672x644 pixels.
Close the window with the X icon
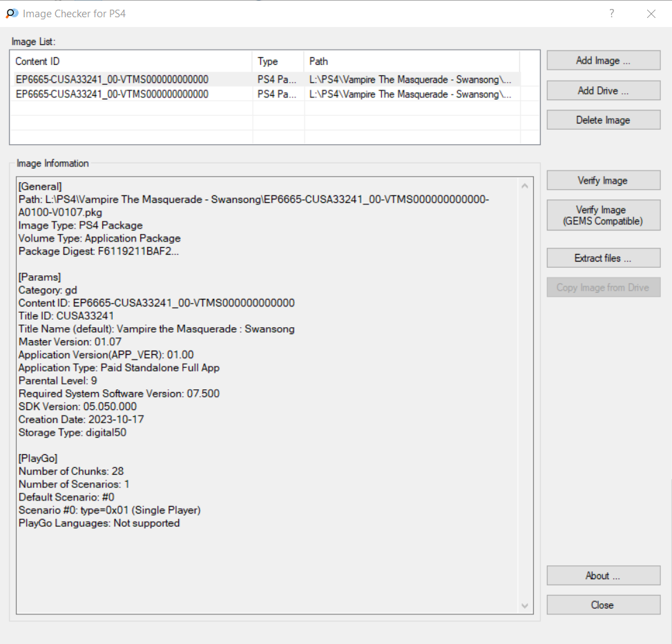point(651,14)
